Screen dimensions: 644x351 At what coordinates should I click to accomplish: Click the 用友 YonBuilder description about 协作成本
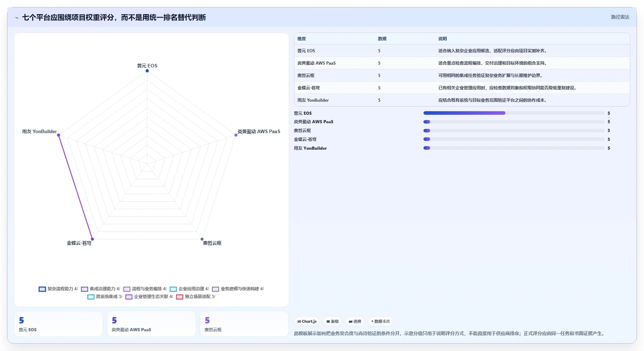tap(493, 100)
